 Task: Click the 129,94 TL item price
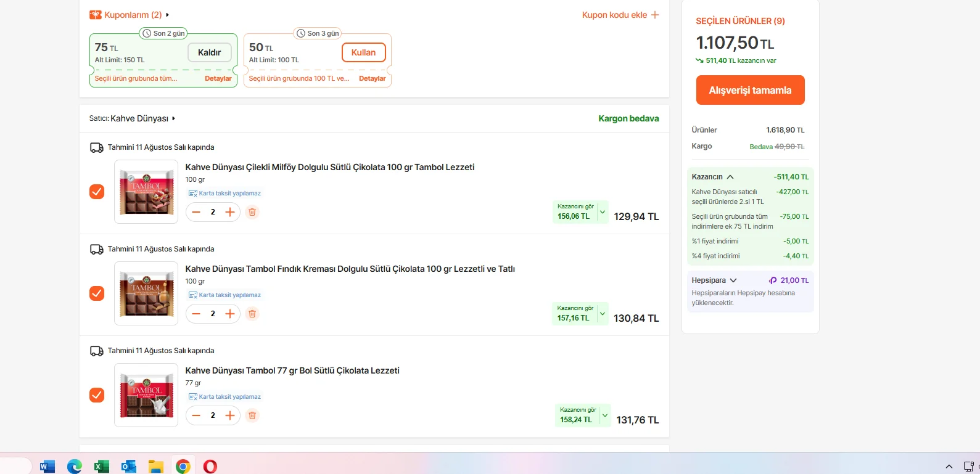click(x=636, y=217)
